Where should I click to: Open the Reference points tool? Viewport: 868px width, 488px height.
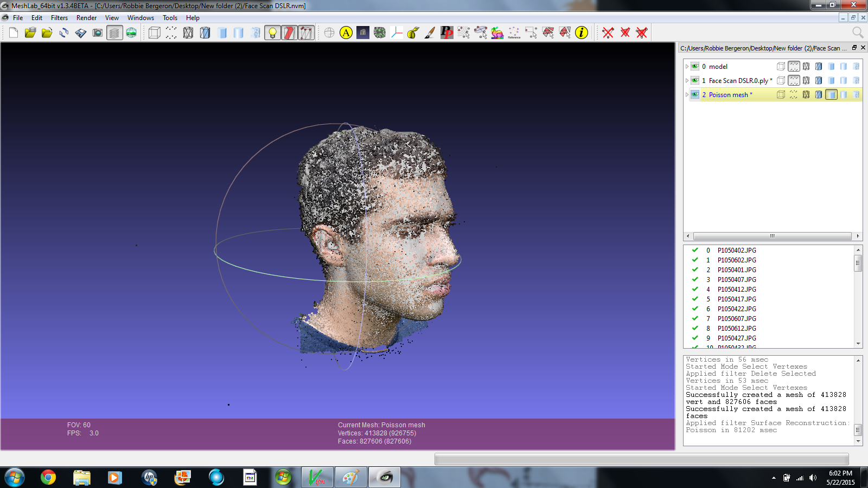point(514,33)
